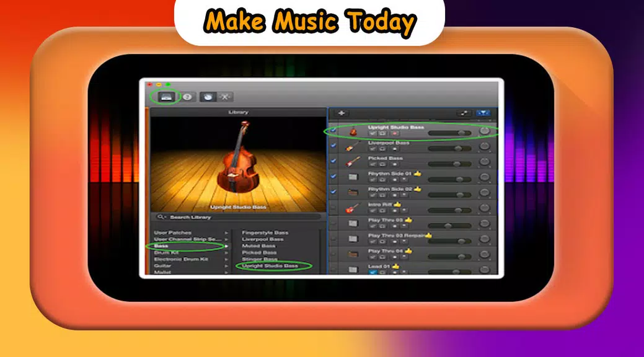The image size is (644, 357).
Task: Select the metronome icon in the toolbar
Action: point(208,97)
